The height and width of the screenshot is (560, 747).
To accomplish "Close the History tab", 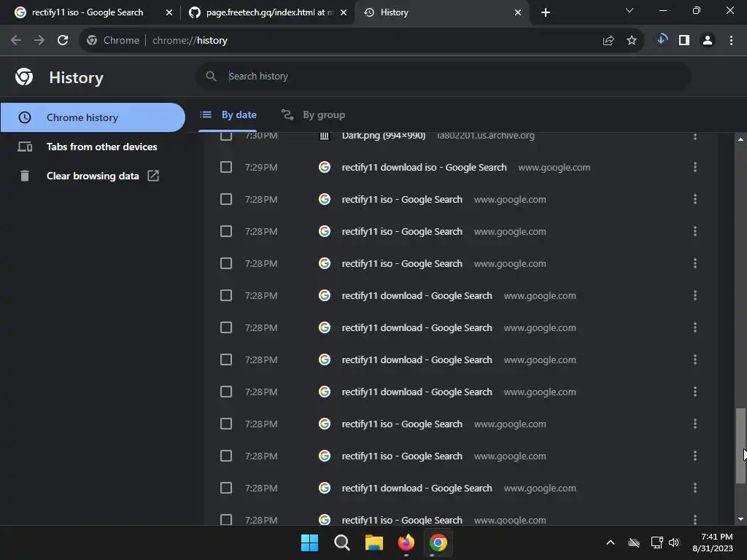I will [518, 12].
